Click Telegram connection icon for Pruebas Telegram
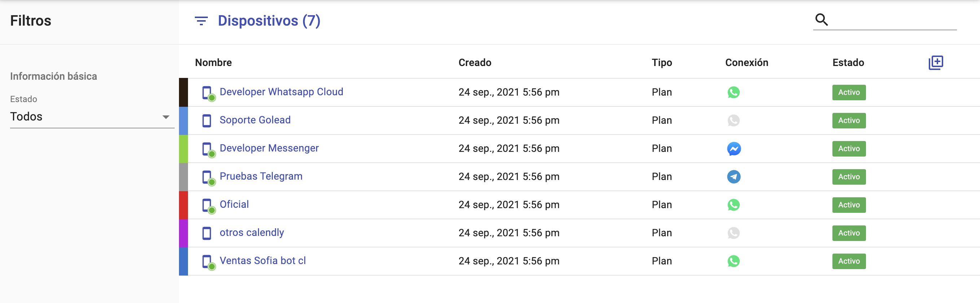Screen dimensions: 980x303 pyautogui.click(x=734, y=177)
